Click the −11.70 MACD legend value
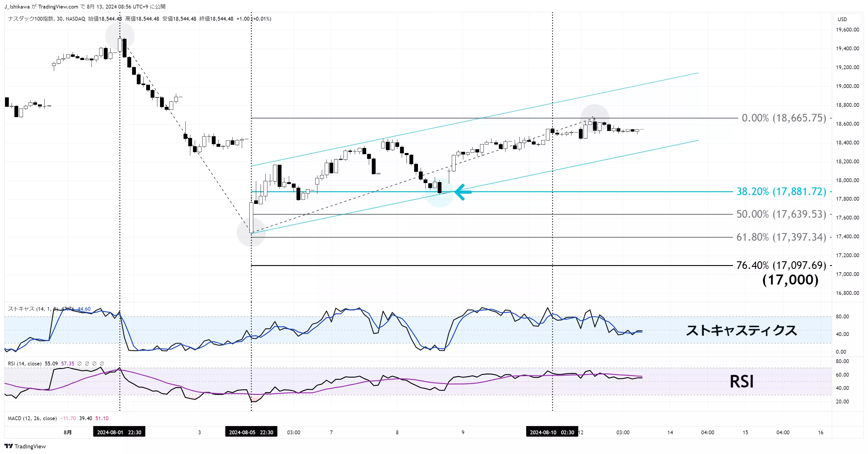 (68, 418)
